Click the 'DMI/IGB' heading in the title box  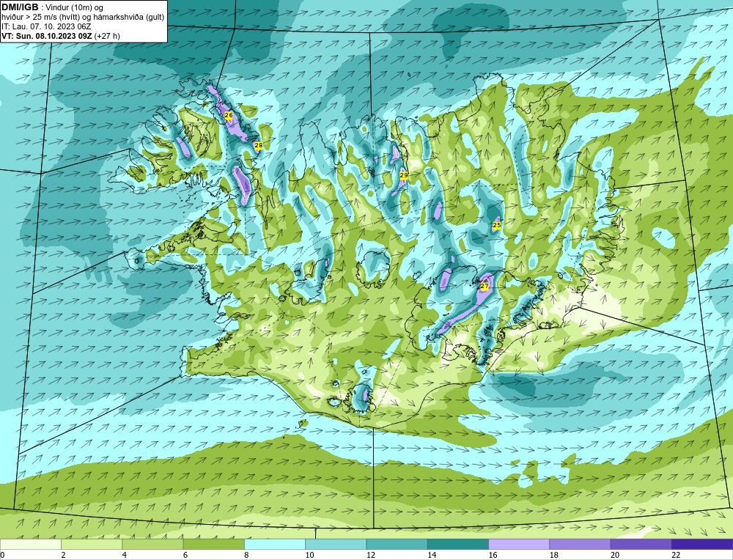[x=20, y=7]
